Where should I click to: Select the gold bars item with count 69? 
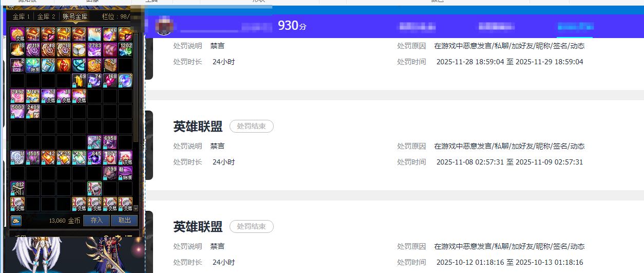click(x=79, y=81)
